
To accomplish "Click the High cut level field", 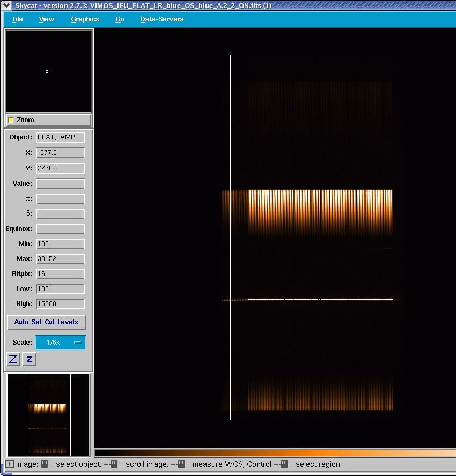I will [x=61, y=304].
